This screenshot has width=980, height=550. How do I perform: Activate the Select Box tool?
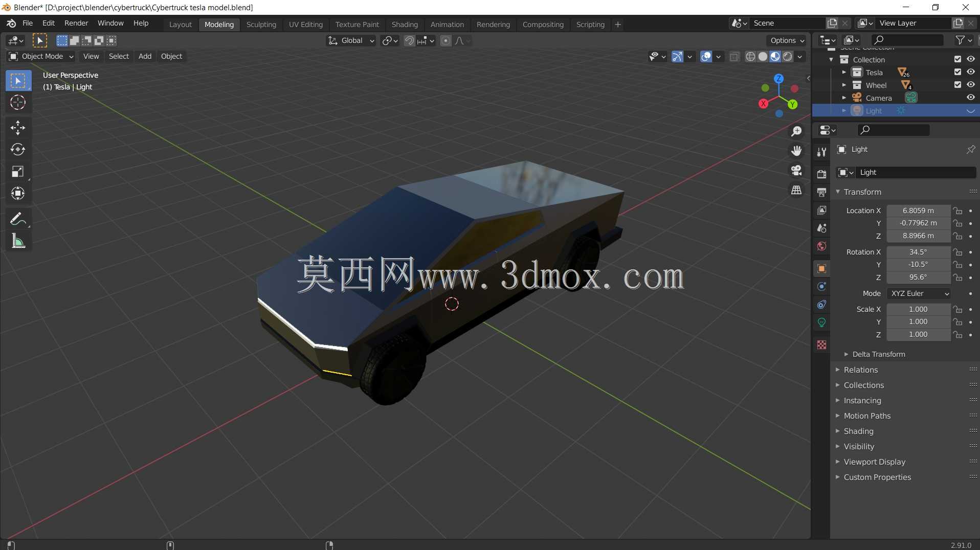coord(18,81)
